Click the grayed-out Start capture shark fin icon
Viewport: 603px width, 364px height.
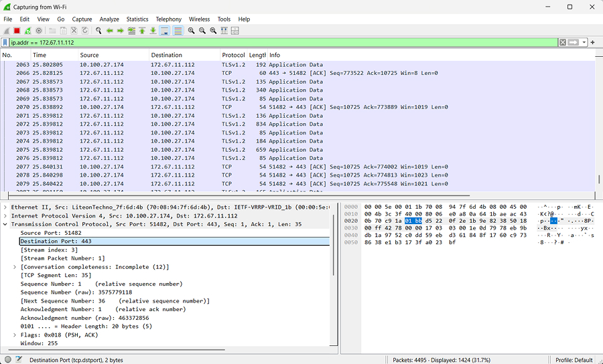pyautogui.click(x=6, y=31)
